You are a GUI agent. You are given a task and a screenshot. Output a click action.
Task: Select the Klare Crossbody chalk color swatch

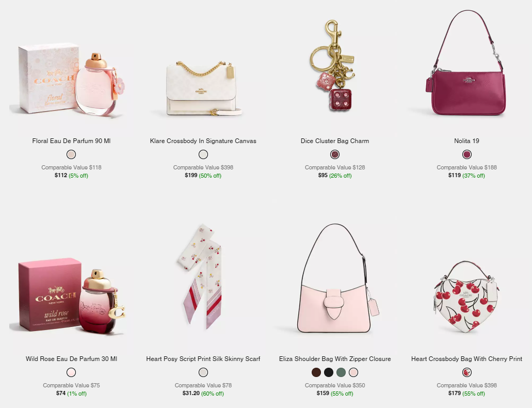(203, 154)
